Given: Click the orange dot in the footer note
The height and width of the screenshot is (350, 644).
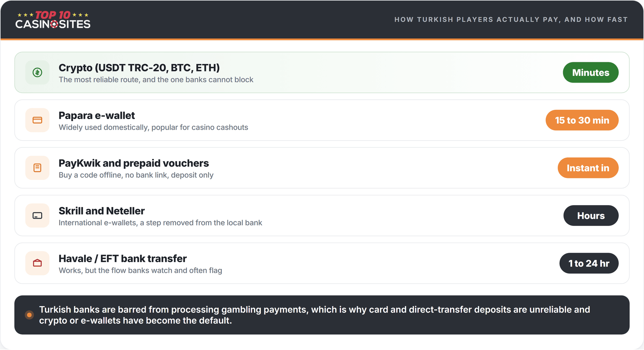Looking at the screenshot, I should click(29, 315).
